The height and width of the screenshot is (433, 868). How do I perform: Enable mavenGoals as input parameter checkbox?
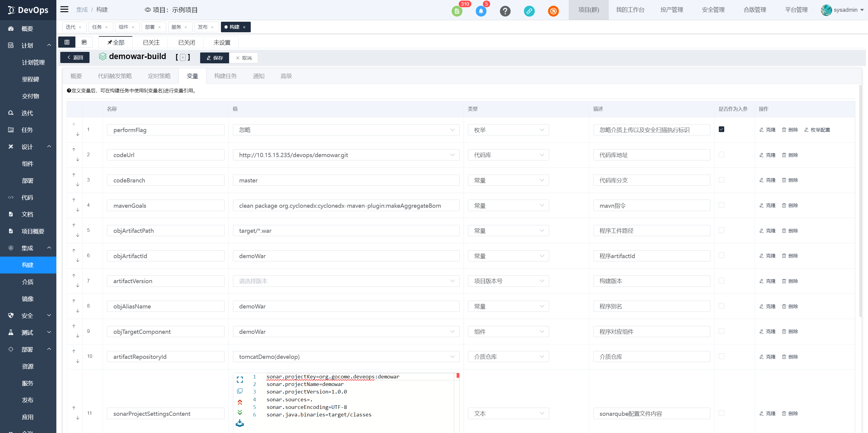721,205
